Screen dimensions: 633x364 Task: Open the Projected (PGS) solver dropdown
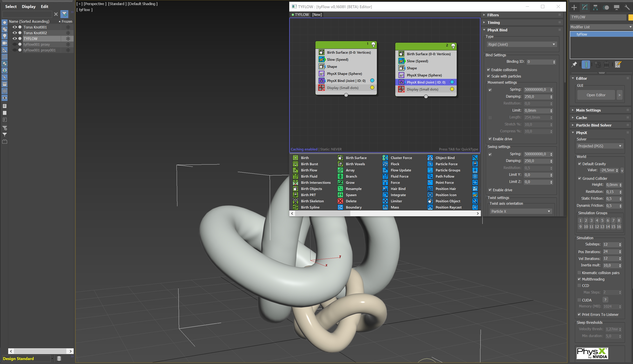[600, 146]
